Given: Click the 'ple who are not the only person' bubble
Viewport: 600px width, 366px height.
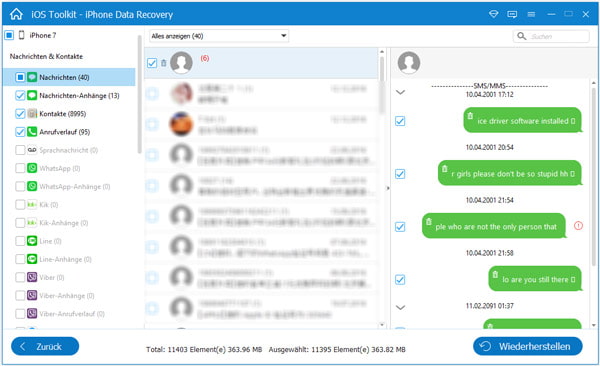Looking at the screenshot, I should tap(494, 226).
